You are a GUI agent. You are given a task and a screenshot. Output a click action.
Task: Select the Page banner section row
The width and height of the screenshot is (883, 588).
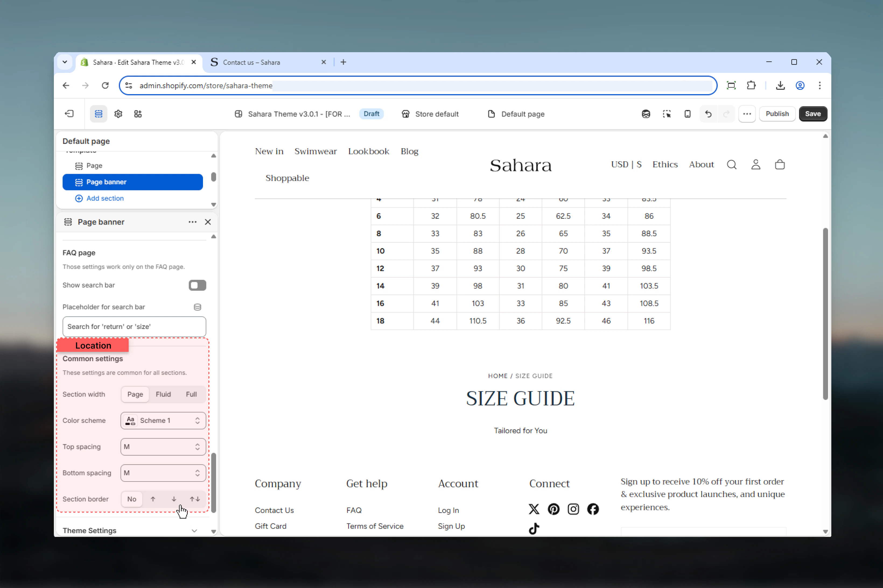click(133, 182)
